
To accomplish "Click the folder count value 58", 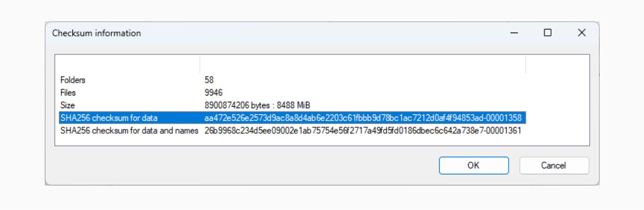I will (x=209, y=80).
